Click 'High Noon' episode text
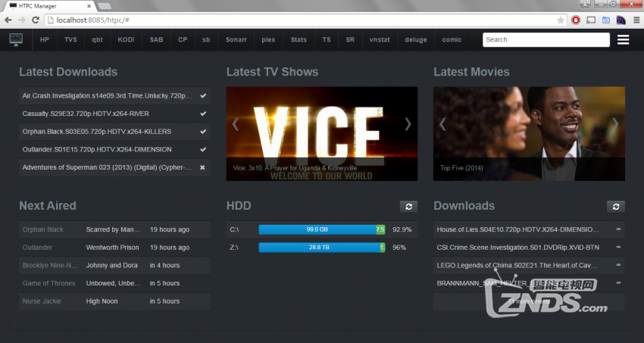This screenshot has height=343, width=644. click(102, 301)
